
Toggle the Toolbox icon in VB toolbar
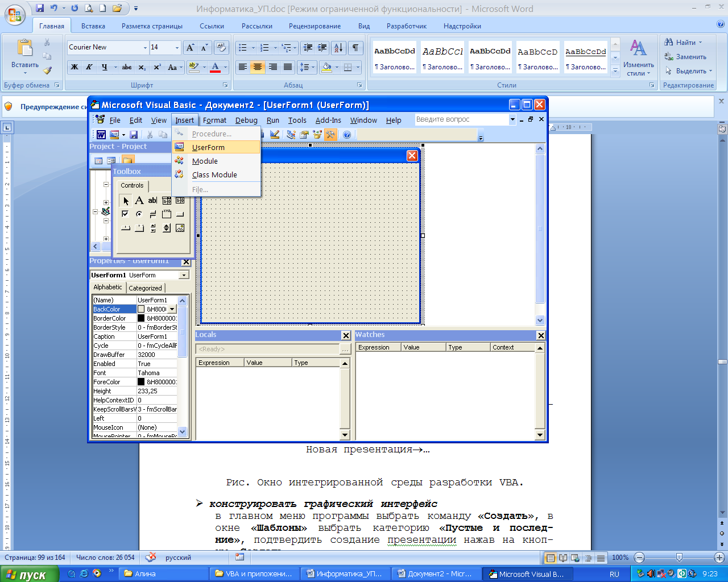tap(330, 135)
